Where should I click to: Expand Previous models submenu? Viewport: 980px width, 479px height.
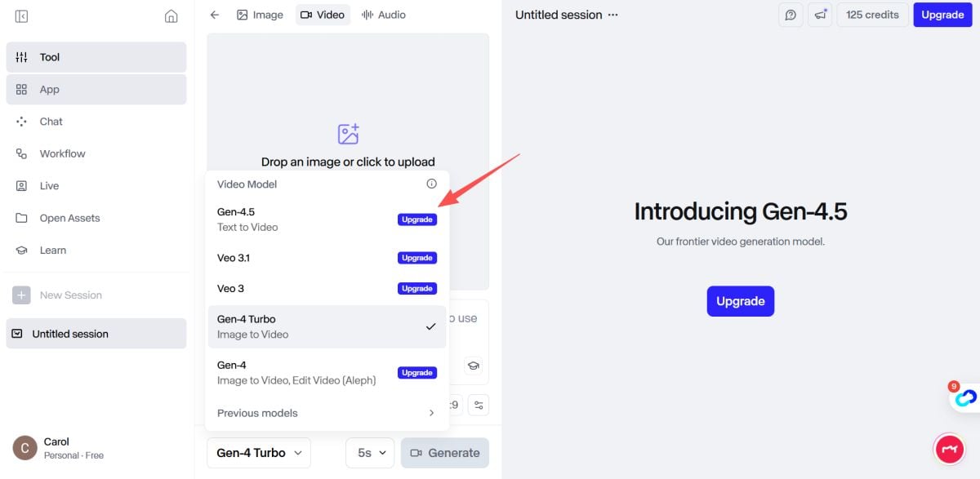[327, 413]
